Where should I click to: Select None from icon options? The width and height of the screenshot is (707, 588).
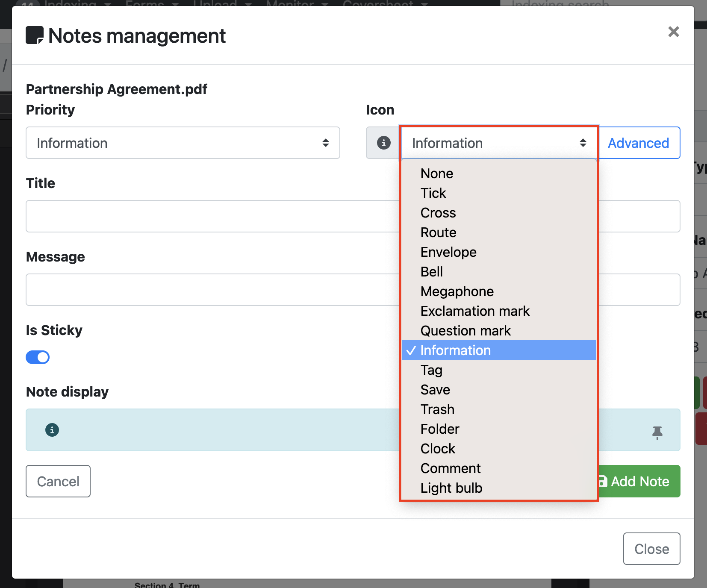pyautogui.click(x=436, y=173)
